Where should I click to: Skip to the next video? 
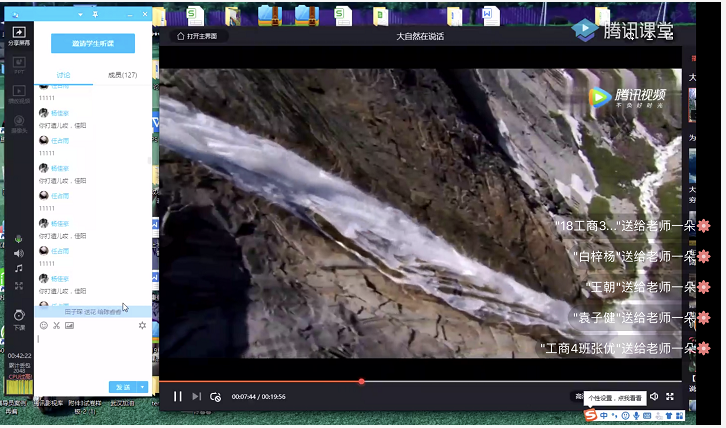click(196, 397)
